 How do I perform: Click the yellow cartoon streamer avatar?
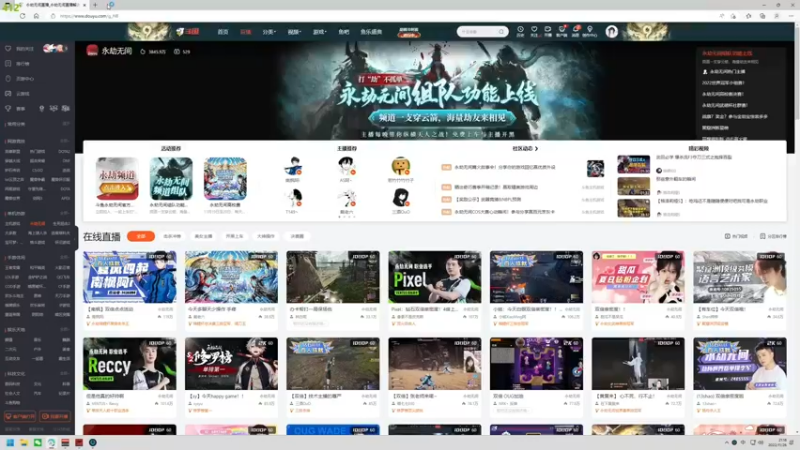pyautogui.click(x=401, y=166)
